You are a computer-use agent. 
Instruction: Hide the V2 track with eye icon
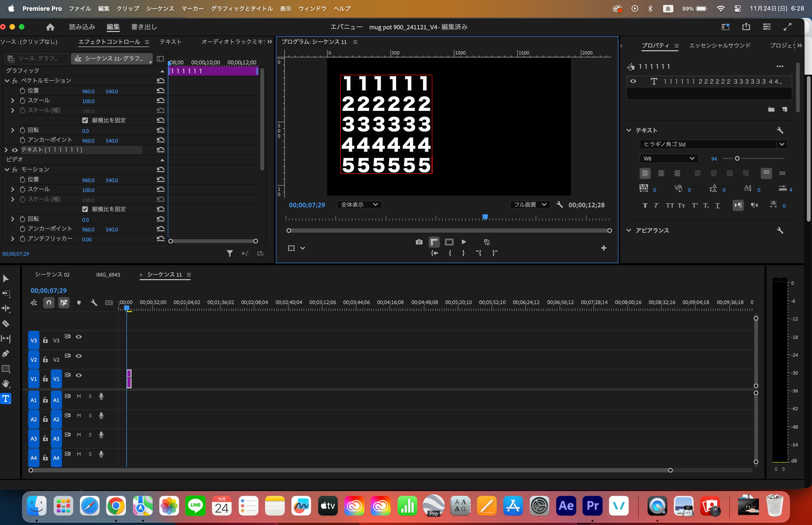(79, 356)
